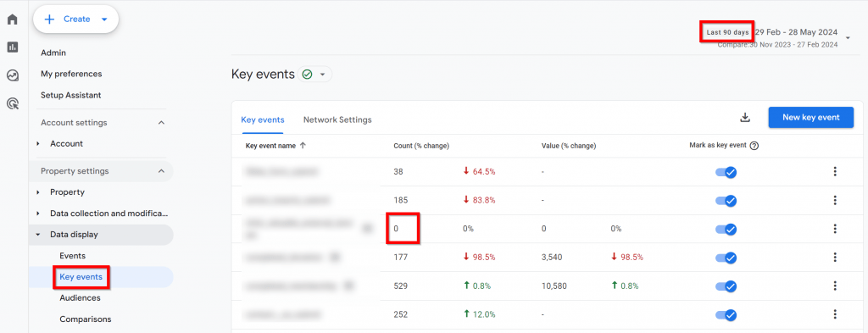
Task: Open three-dot menu for count 38 row
Action: pos(835,171)
